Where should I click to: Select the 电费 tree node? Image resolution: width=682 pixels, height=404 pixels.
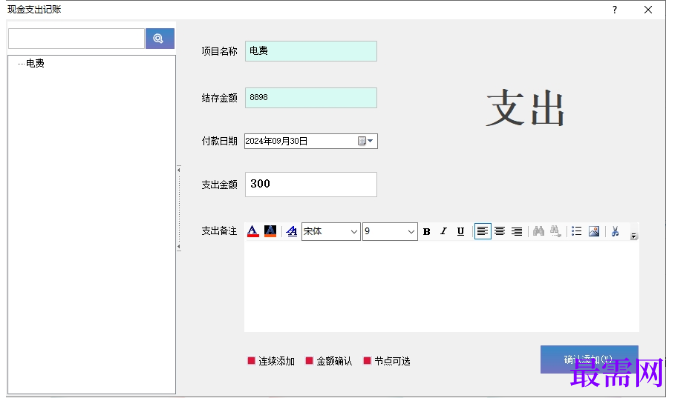(x=35, y=63)
